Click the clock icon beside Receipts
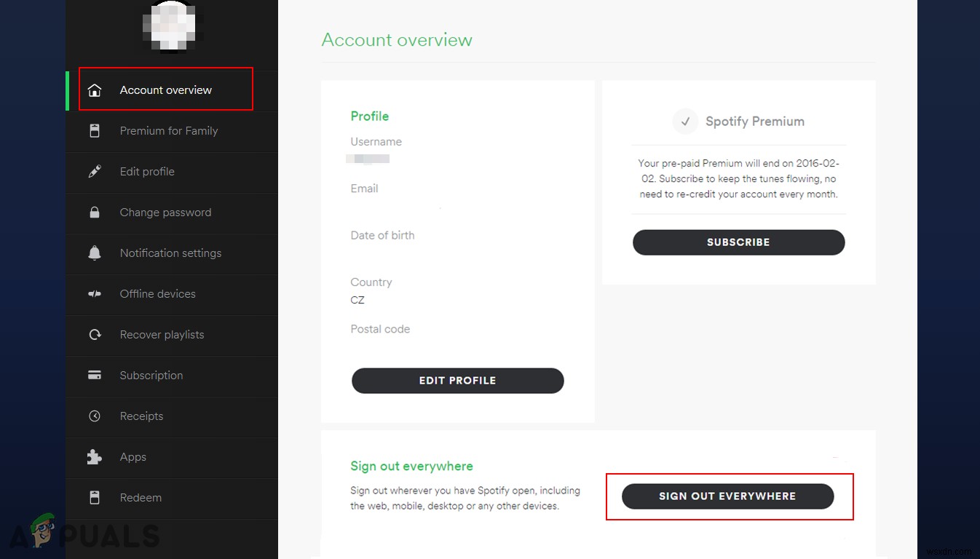The height and width of the screenshot is (559, 980). 95,416
